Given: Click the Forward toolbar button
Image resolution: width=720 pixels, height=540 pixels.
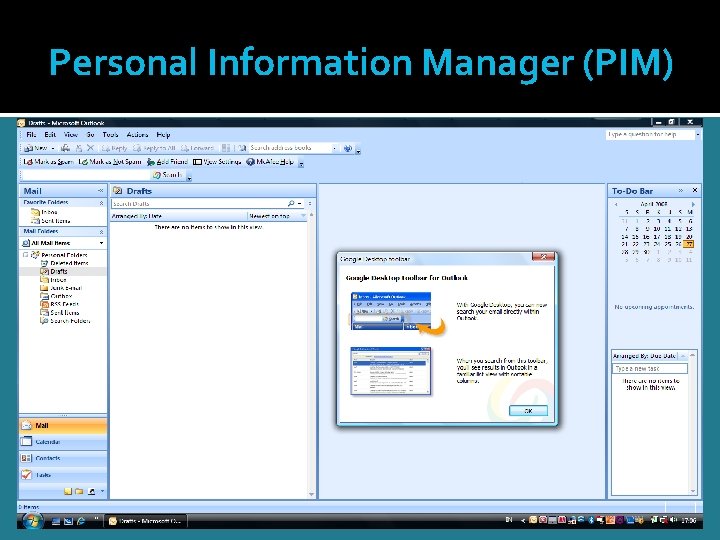Looking at the screenshot, I should tap(197, 148).
